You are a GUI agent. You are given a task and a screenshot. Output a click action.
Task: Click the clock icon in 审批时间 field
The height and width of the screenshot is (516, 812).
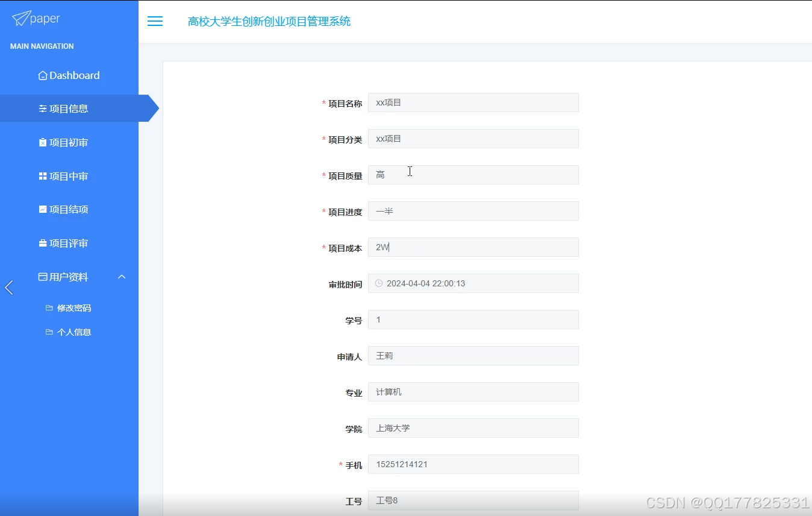pyautogui.click(x=379, y=283)
